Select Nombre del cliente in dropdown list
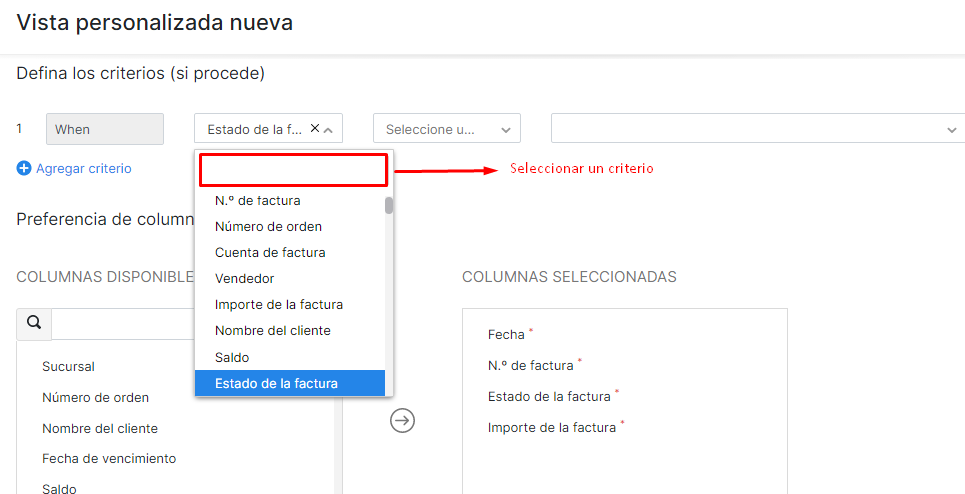This screenshot has width=965, height=494. pos(272,330)
